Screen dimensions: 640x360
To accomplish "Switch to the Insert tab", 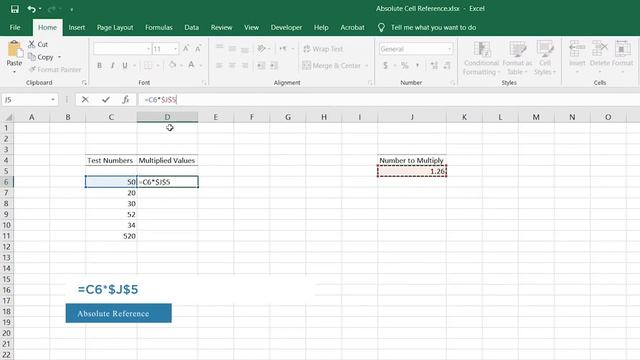I will pyautogui.click(x=77, y=27).
